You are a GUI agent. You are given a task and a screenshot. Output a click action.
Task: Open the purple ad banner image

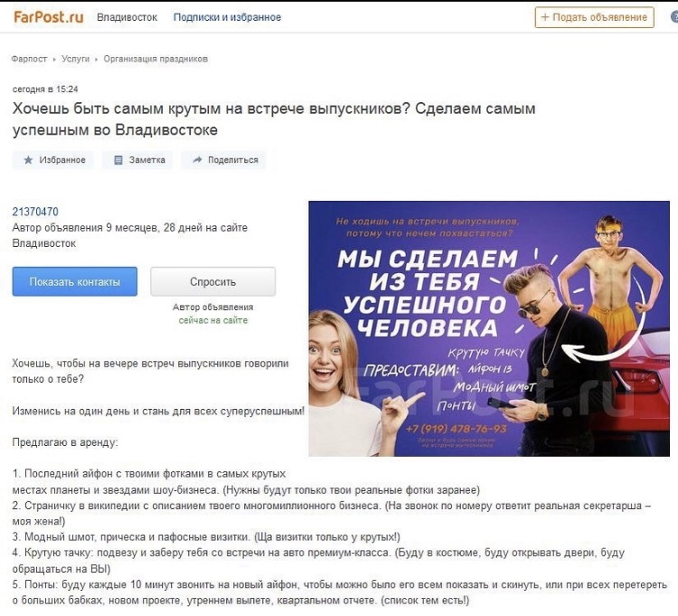(x=488, y=328)
